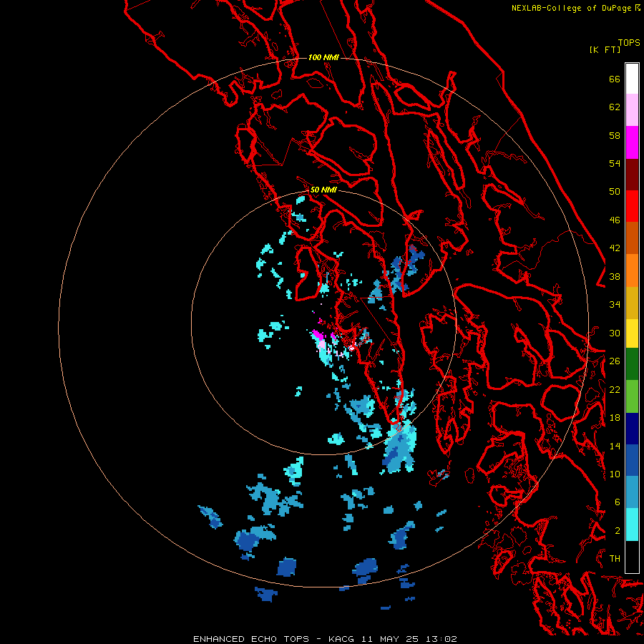Click the light blue 6 kft swatch

[x=632, y=492]
